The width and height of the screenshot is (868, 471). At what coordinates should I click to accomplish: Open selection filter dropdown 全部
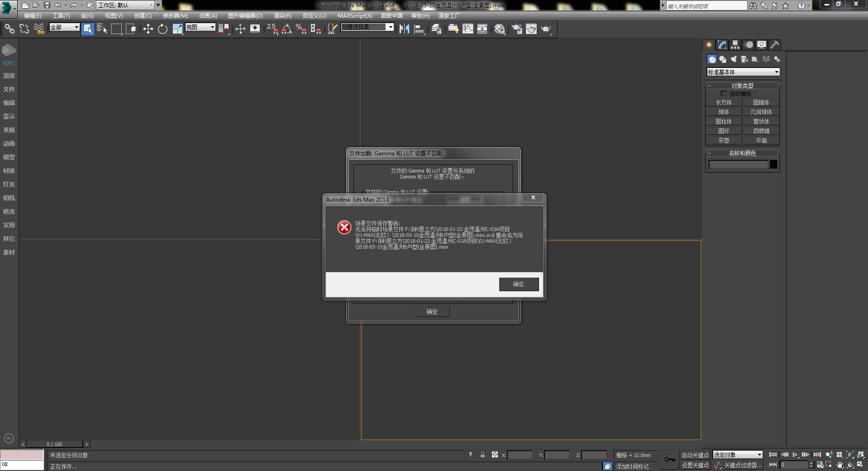pos(64,27)
